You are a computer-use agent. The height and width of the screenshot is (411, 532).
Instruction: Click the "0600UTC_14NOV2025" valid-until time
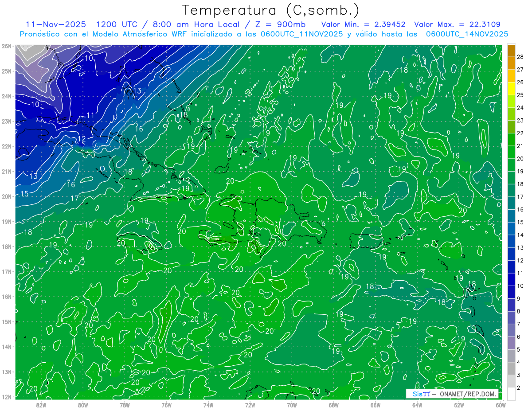pos(467,34)
